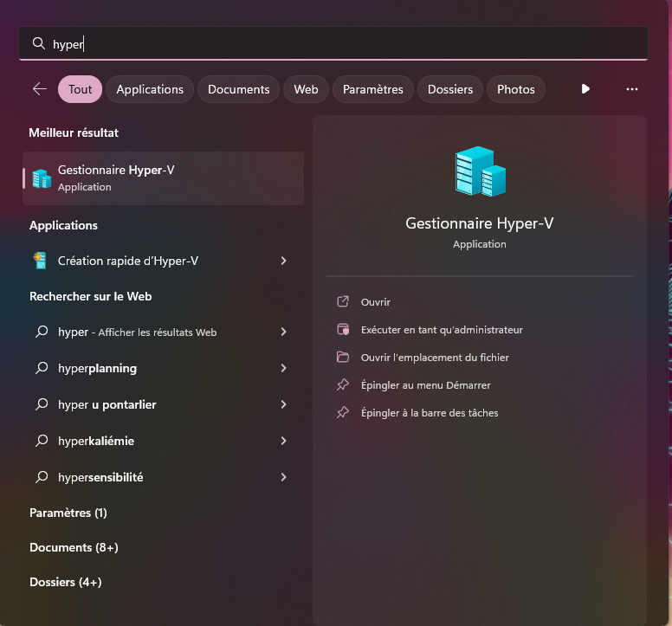Screen dimensions: 672x626
Task: Choose Épingler à la barre des tâches
Action: (430, 413)
